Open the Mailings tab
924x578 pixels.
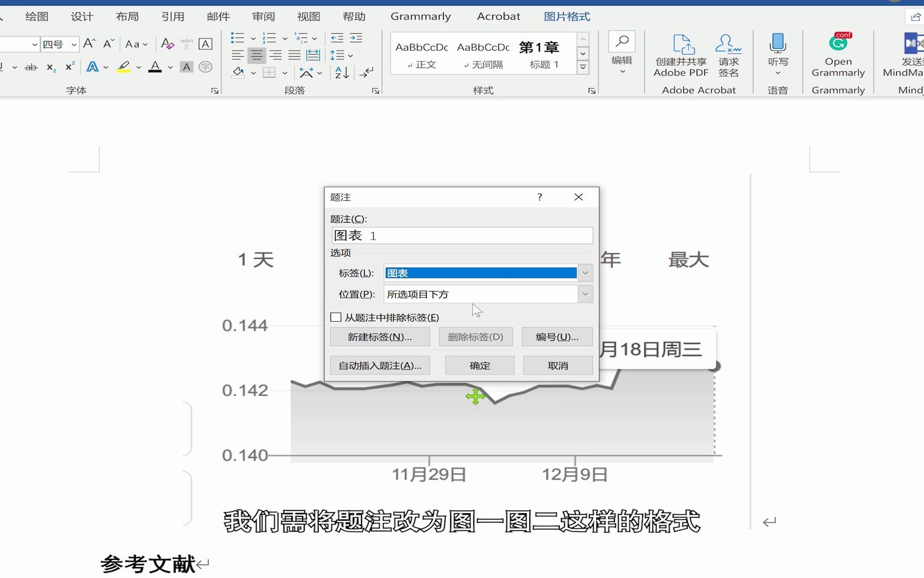(218, 17)
